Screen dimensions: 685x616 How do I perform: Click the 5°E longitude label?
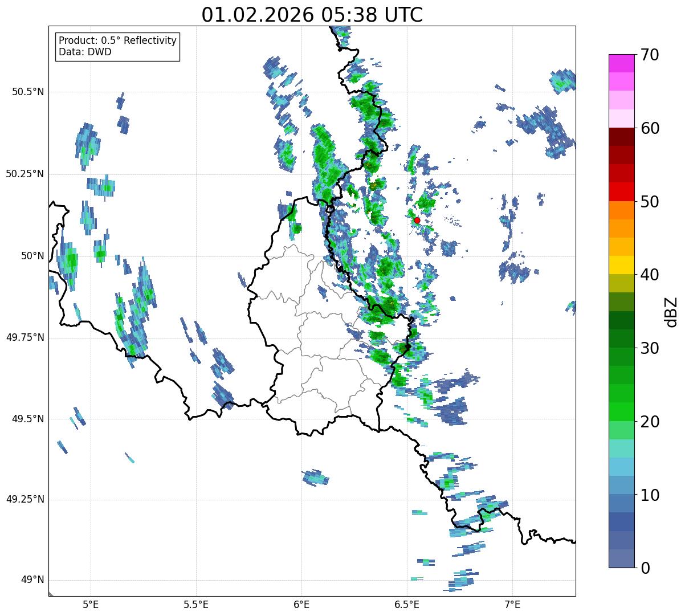pyautogui.click(x=91, y=604)
